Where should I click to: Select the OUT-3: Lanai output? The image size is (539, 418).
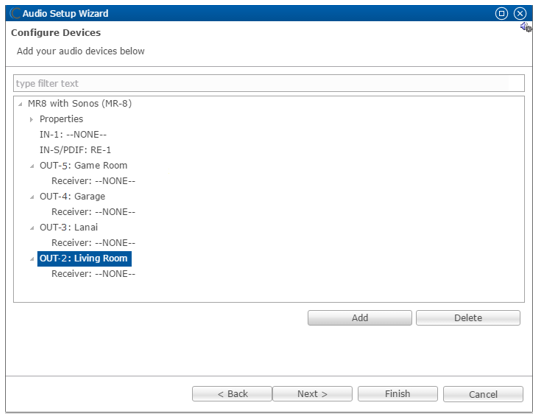pos(68,227)
